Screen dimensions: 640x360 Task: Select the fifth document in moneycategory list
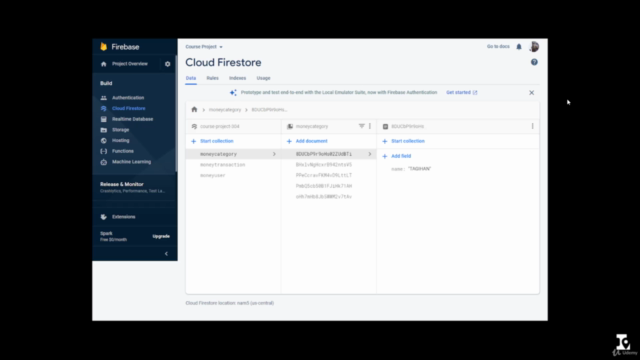324,197
